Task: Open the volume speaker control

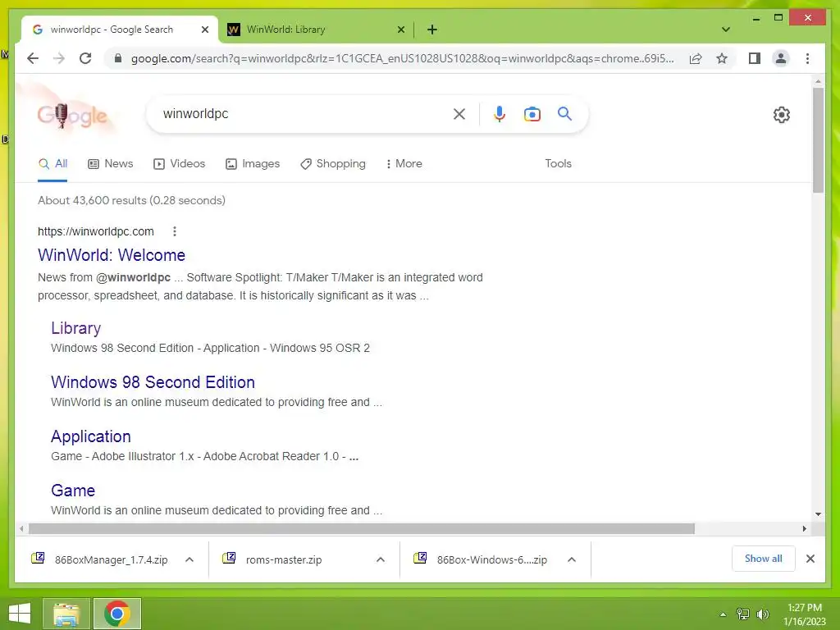Action: click(762, 614)
